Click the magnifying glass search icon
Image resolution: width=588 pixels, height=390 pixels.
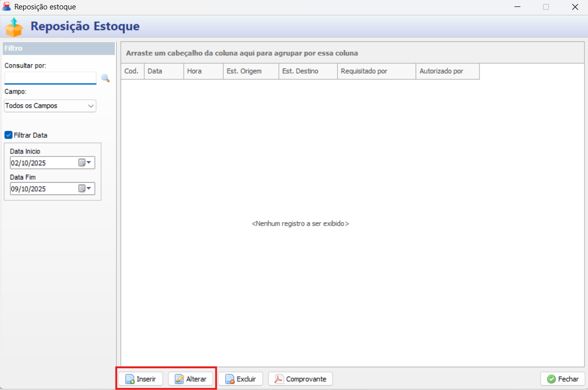[105, 78]
